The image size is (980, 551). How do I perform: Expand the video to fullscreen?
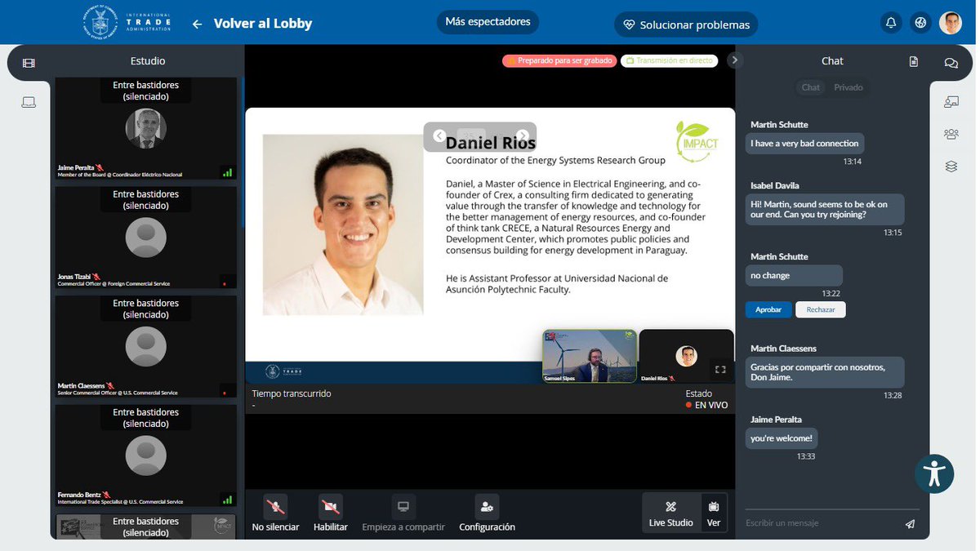pos(720,370)
